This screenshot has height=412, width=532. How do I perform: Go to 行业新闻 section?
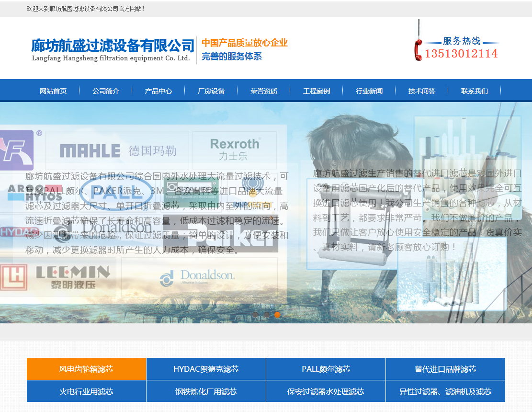coord(369,91)
